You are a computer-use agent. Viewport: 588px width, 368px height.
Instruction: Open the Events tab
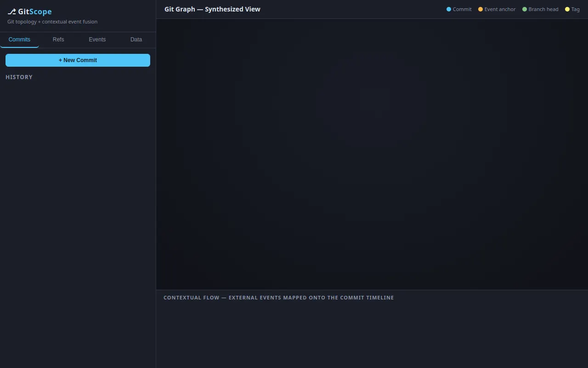pos(97,40)
